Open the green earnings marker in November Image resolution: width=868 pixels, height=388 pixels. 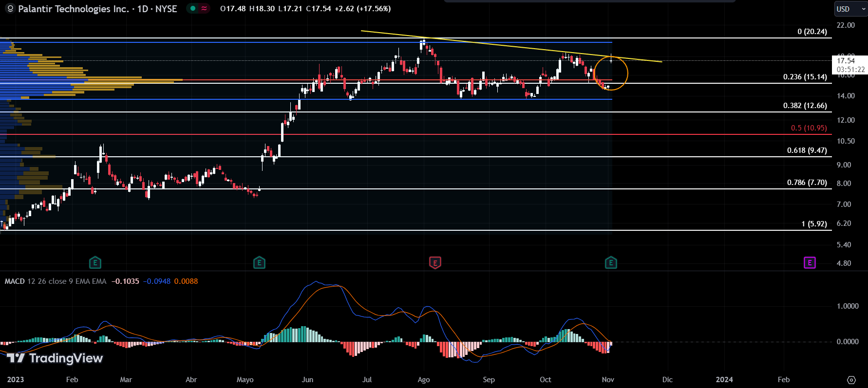[x=611, y=263]
